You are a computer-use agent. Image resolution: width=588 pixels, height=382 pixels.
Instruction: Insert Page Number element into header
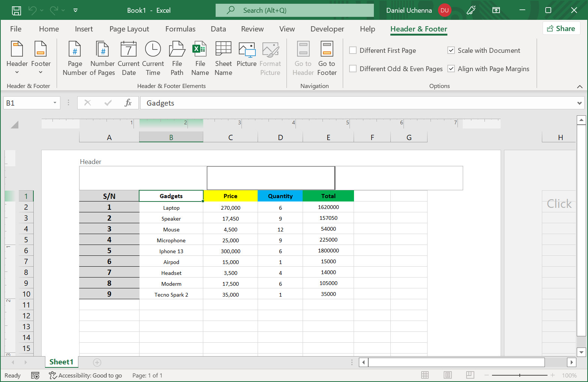tap(75, 58)
